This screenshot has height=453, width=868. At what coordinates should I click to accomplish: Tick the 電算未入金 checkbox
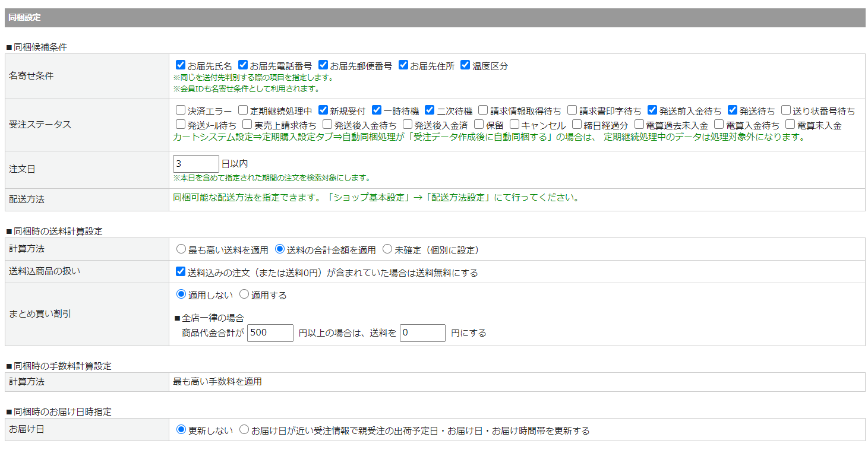(x=790, y=125)
